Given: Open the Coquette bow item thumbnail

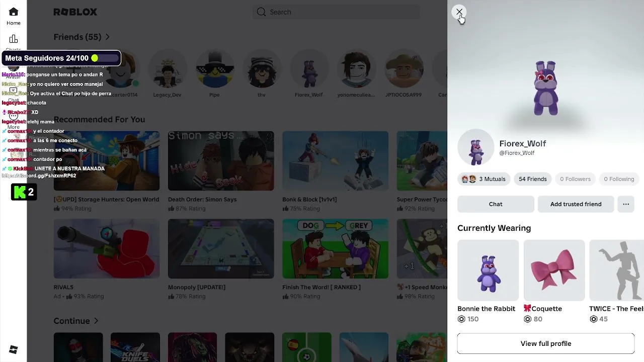Looking at the screenshot, I should [554, 270].
